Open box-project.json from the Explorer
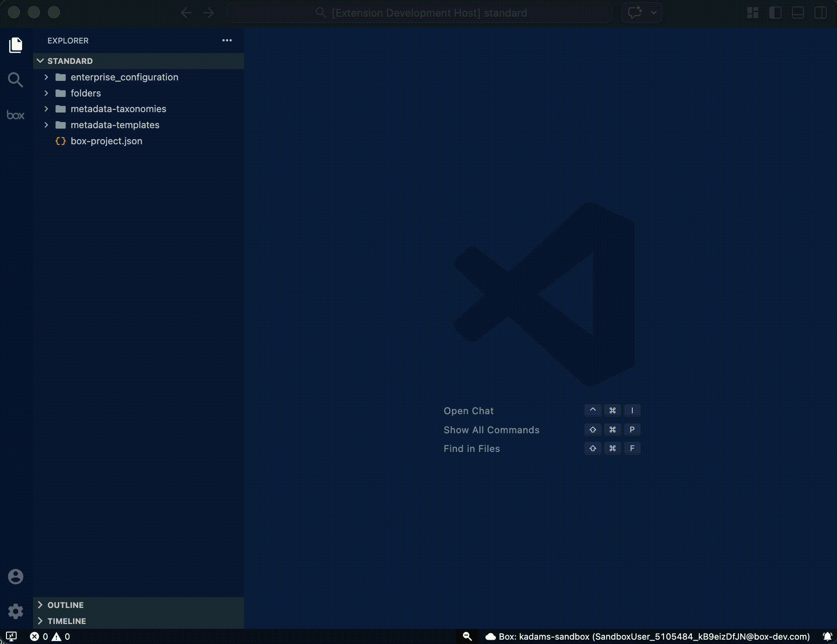Screen dimensions: 837x644 106,141
